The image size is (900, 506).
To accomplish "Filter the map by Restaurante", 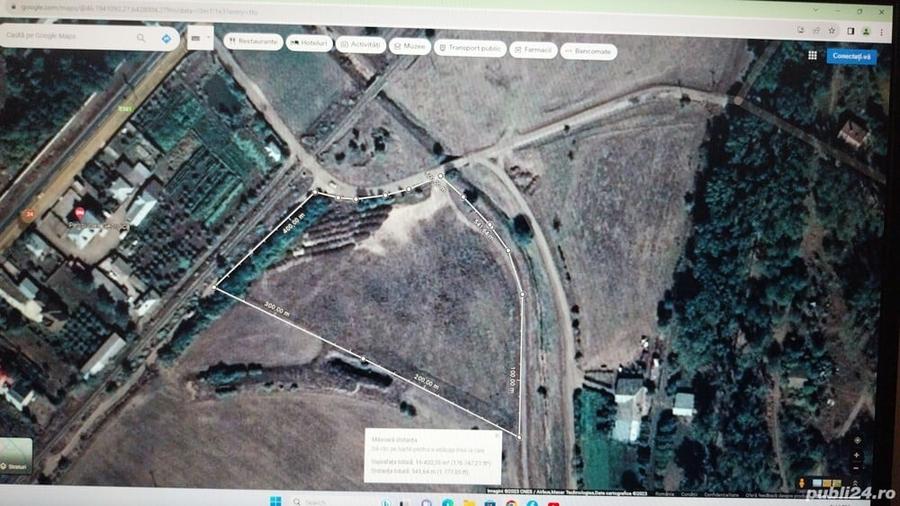I will (x=253, y=41).
